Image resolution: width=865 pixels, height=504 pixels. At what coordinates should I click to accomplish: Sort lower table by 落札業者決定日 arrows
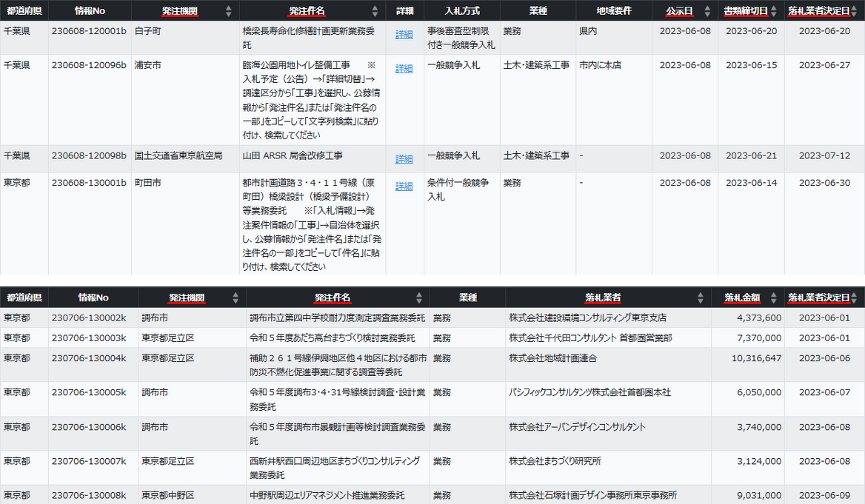tap(856, 298)
